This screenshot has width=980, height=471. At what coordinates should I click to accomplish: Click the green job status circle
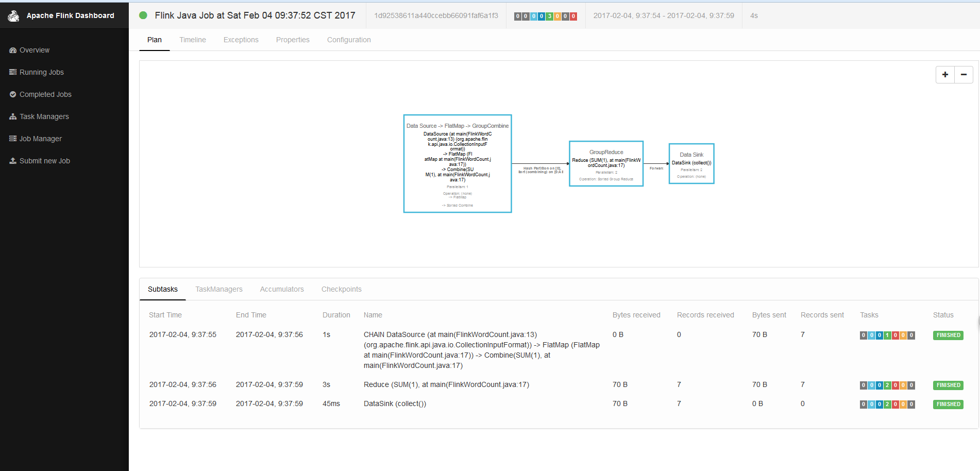click(x=143, y=15)
